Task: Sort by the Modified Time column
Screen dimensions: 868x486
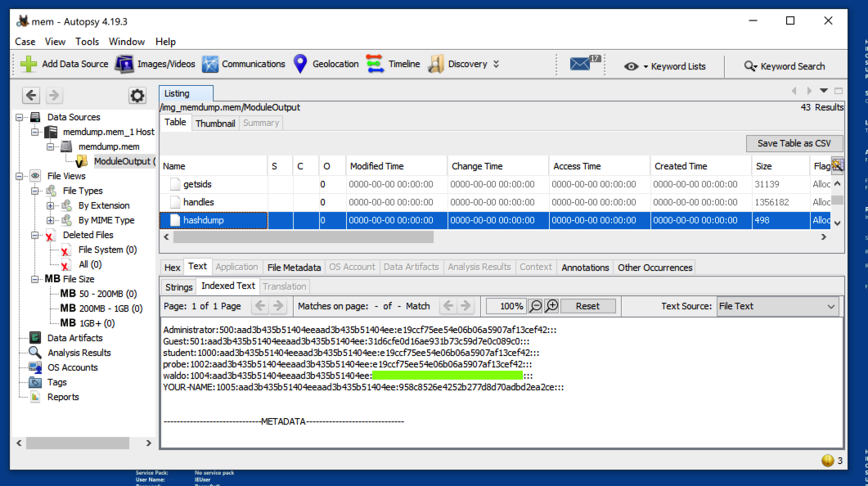Action: 396,166
